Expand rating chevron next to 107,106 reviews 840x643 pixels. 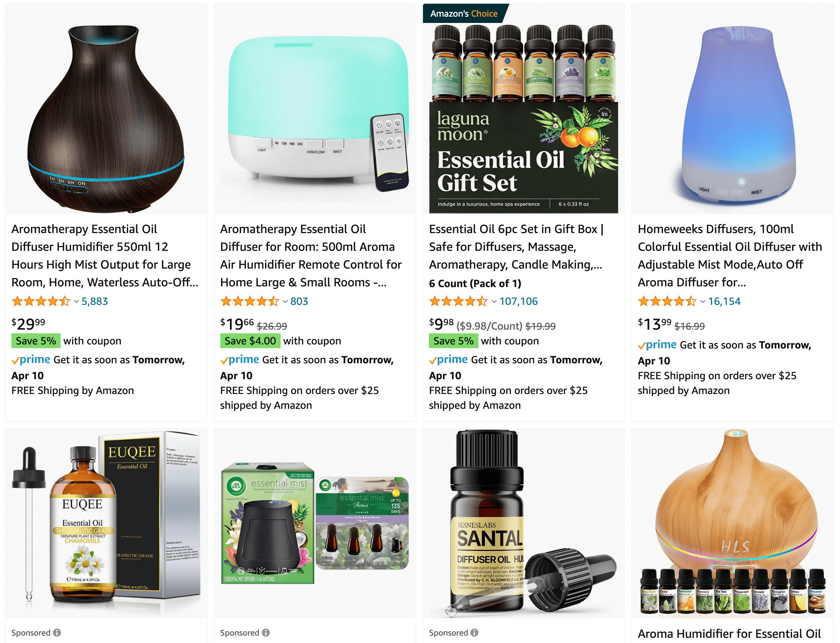494,302
